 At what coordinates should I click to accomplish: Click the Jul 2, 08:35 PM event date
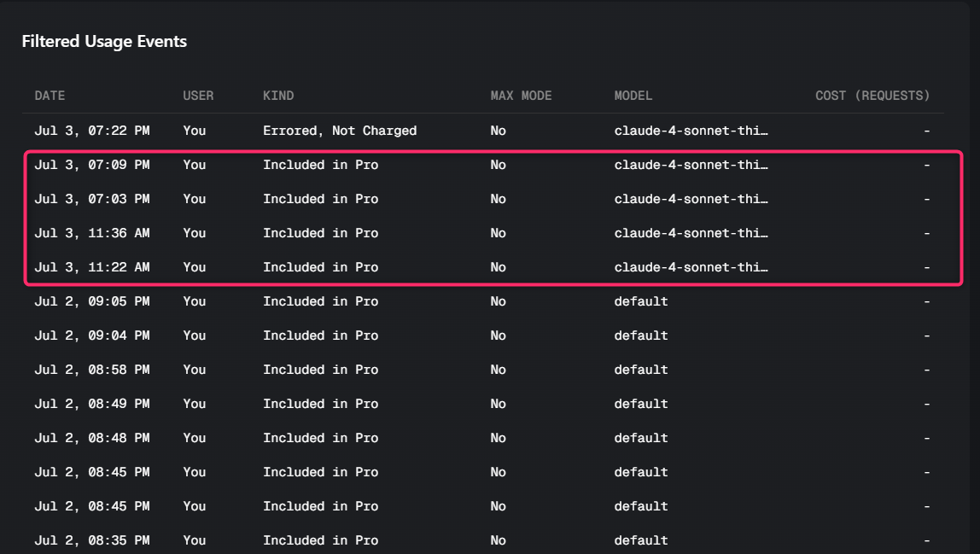click(x=92, y=540)
